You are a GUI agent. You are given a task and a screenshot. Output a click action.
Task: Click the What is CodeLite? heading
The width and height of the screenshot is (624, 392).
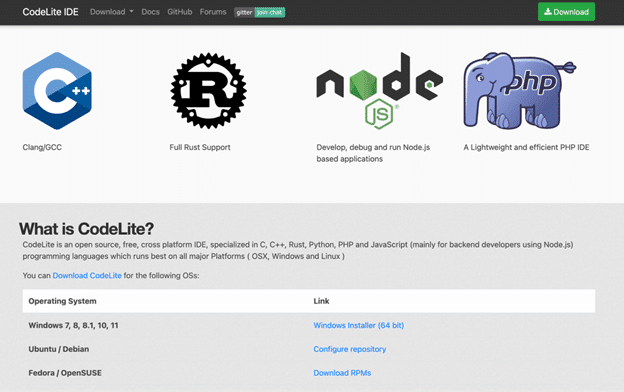coord(86,229)
